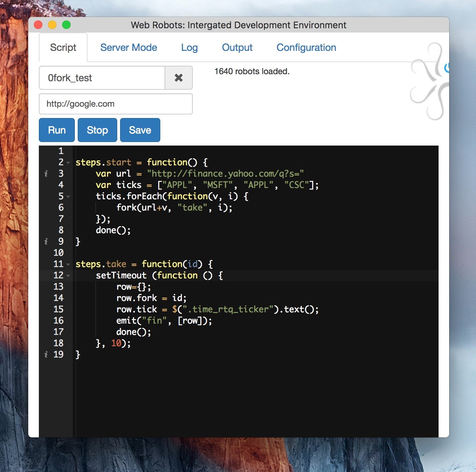The image size is (476, 472).
Task: Click the '}, 10);' code line
Action: [x=113, y=343]
